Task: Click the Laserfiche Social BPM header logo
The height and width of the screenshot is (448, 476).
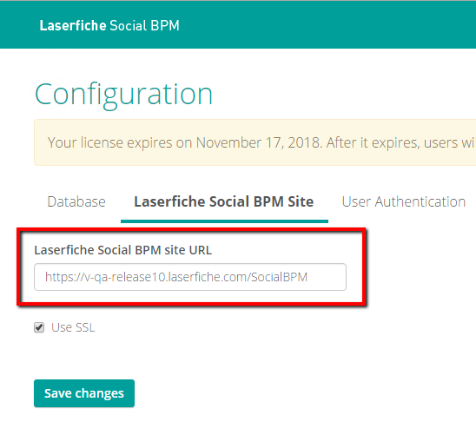Action: (x=109, y=25)
